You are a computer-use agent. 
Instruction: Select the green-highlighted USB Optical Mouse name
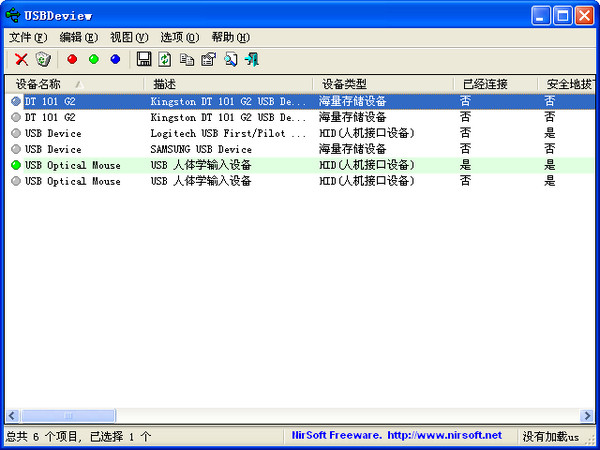[x=73, y=165]
